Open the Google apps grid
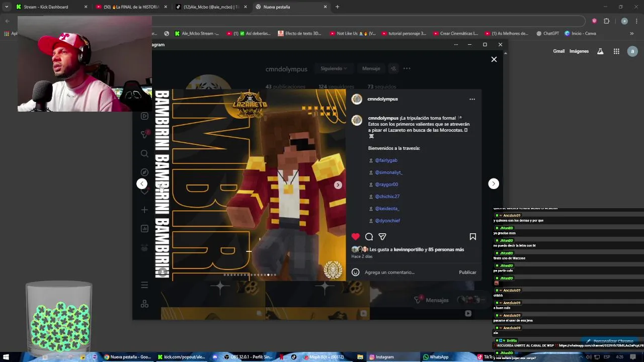 click(616, 51)
